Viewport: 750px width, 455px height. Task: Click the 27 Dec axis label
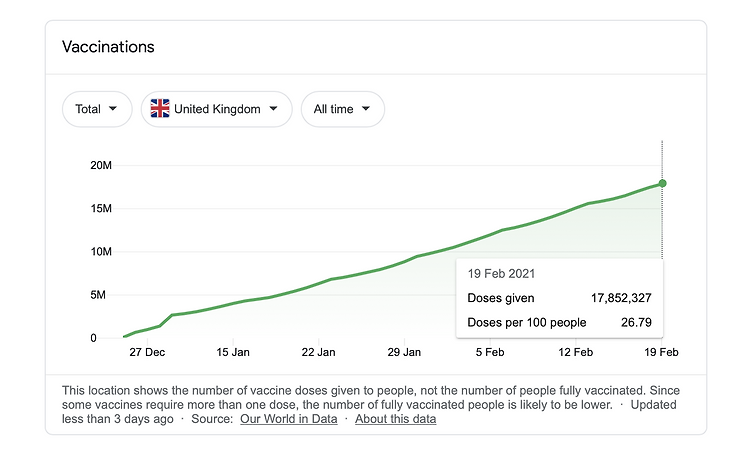click(x=147, y=352)
